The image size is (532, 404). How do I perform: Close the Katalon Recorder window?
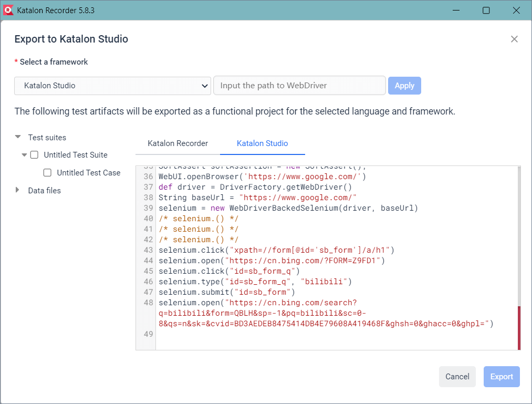[x=516, y=10]
